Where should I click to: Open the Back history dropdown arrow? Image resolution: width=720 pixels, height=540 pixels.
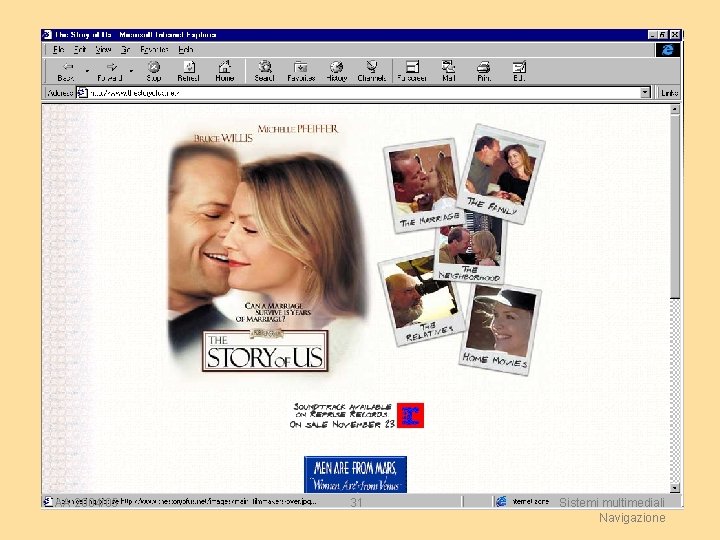click(87, 72)
